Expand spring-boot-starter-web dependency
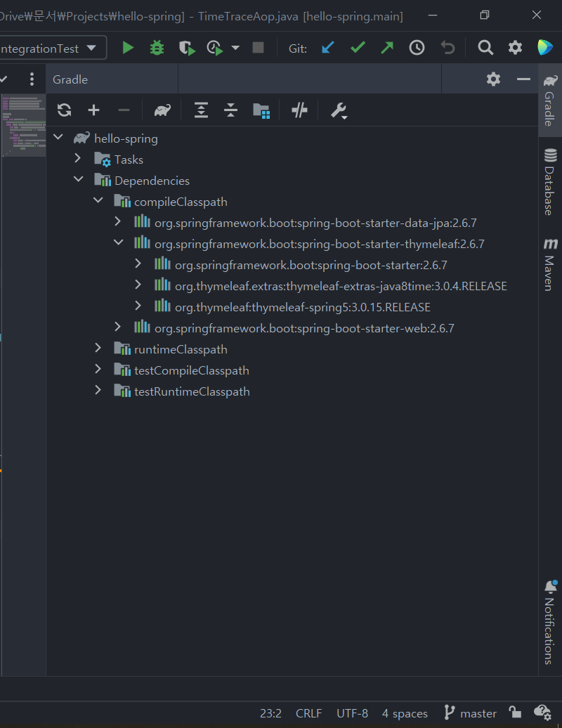 pos(118,327)
